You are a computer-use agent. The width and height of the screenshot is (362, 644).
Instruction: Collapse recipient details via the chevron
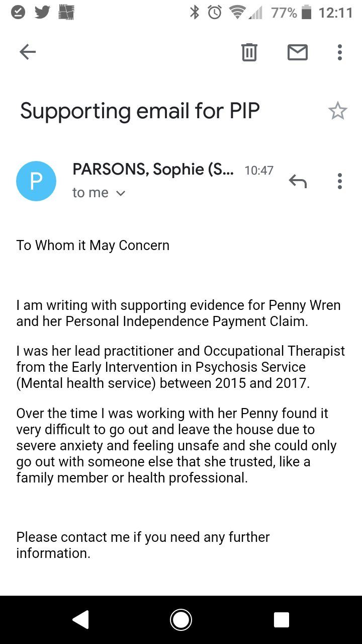tap(120, 193)
